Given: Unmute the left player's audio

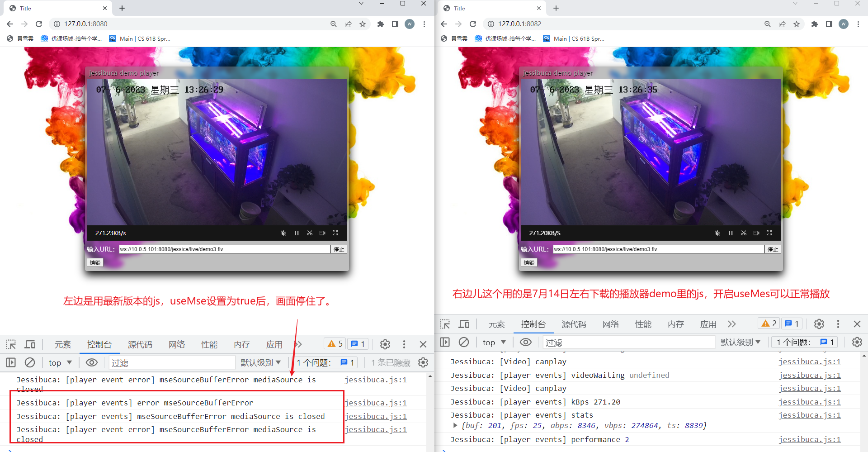Looking at the screenshot, I should coord(283,233).
